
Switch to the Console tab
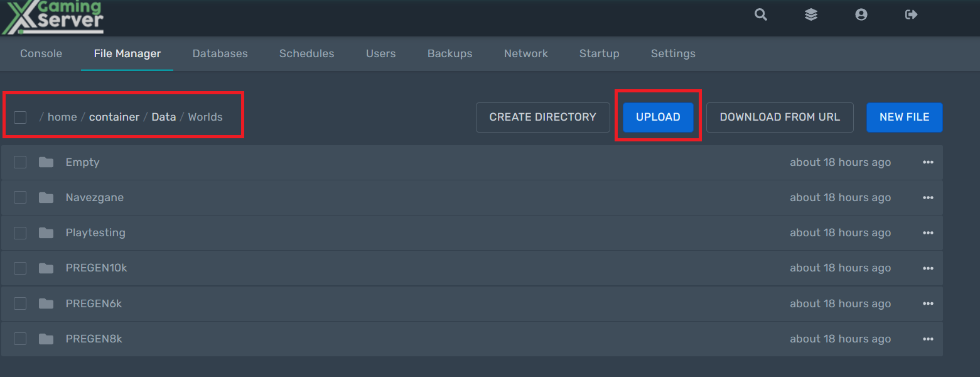click(x=40, y=53)
